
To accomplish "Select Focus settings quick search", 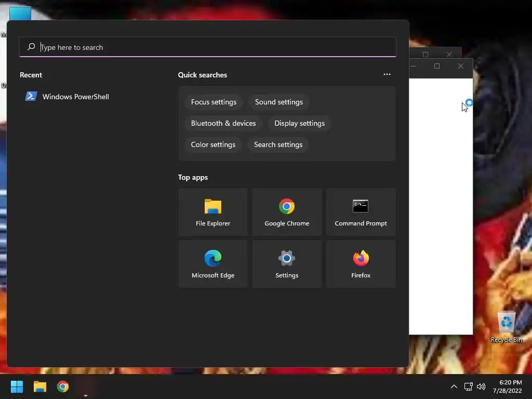I will point(214,102).
